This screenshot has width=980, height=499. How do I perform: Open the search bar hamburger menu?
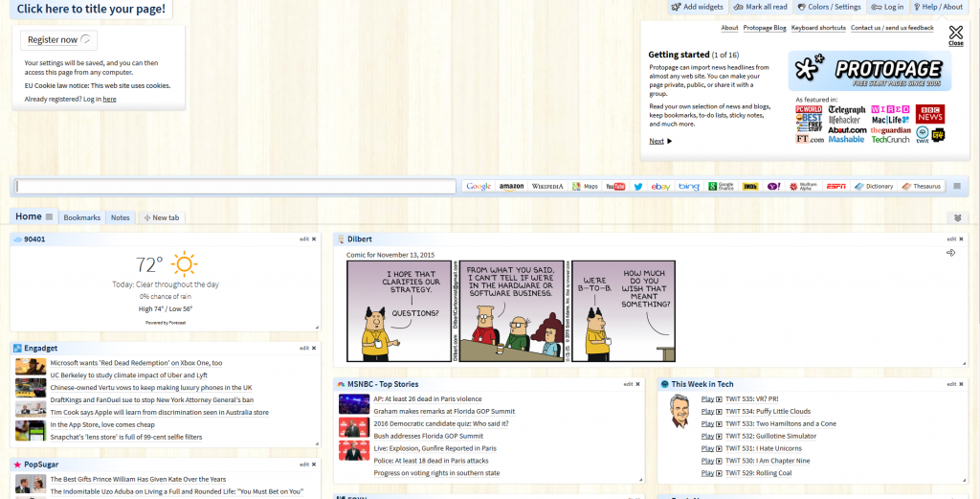956,187
